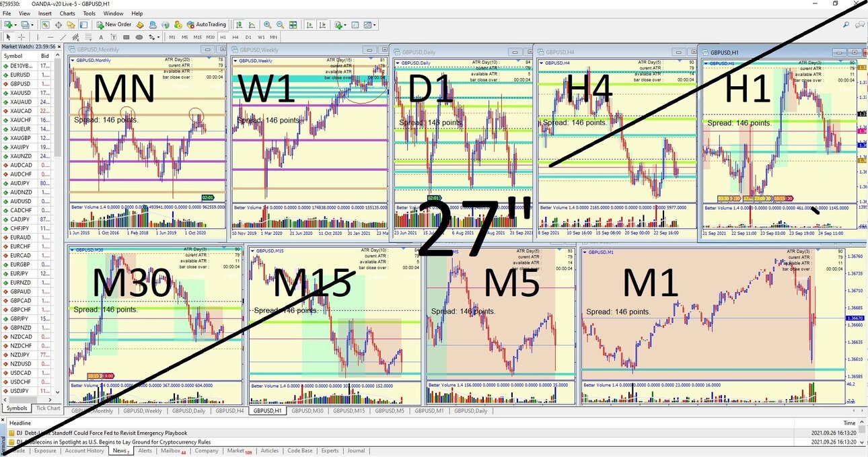Switch timeframe to M15
868x457 pixels.
click(197, 37)
